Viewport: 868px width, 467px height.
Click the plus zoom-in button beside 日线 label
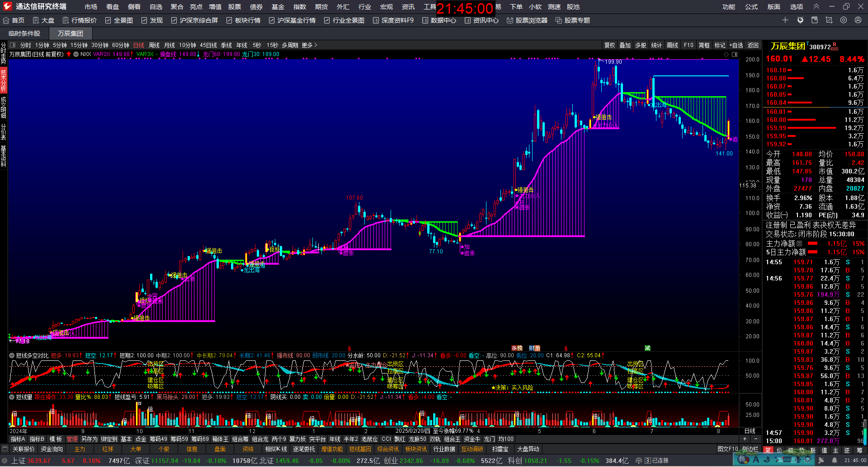point(745,439)
